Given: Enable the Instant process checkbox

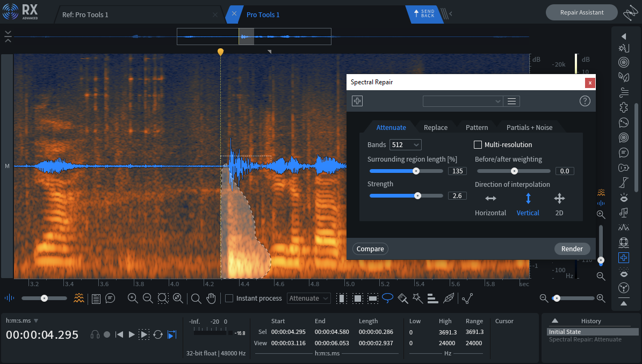Looking at the screenshot, I should [x=229, y=298].
